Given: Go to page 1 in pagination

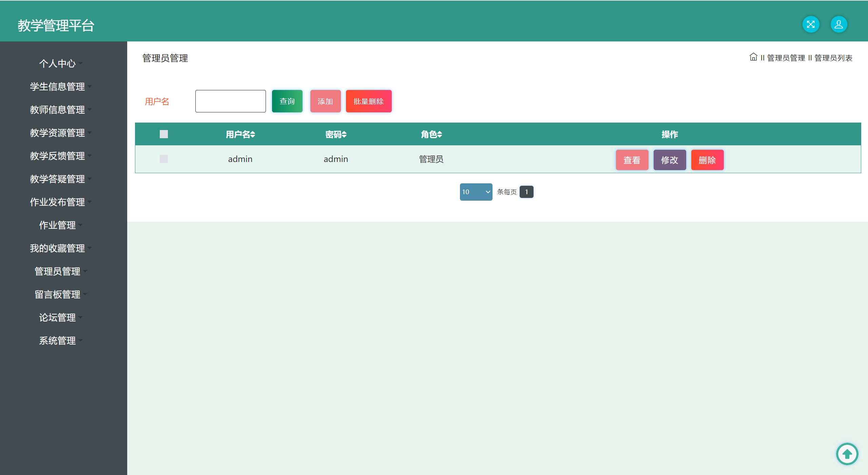Looking at the screenshot, I should pos(526,192).
